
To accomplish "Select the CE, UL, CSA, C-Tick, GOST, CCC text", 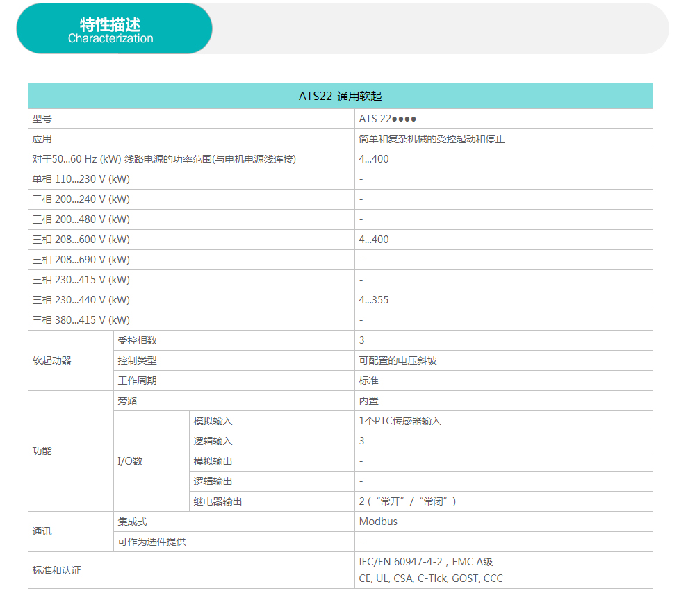I will (431, 578).
